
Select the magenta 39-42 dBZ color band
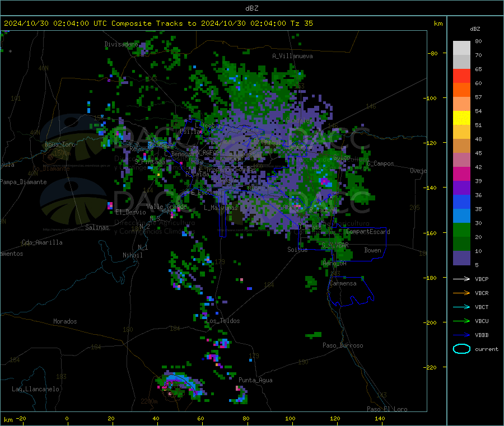[461, 174]
